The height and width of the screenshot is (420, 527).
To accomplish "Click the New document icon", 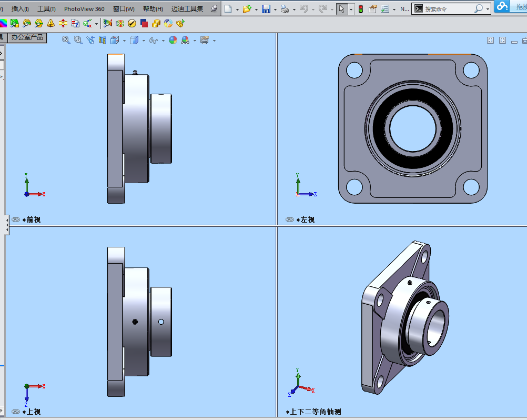I will 228,9.
